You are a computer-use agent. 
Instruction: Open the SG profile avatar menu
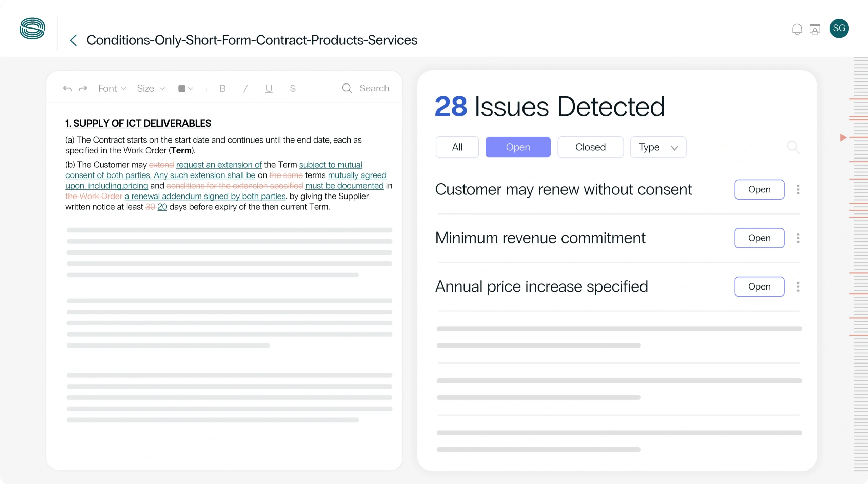coord(840,29)
